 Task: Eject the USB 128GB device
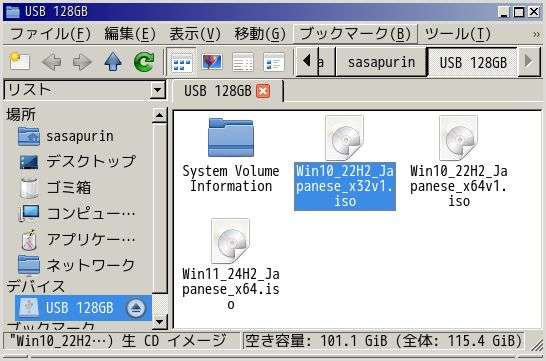point(136,308)
